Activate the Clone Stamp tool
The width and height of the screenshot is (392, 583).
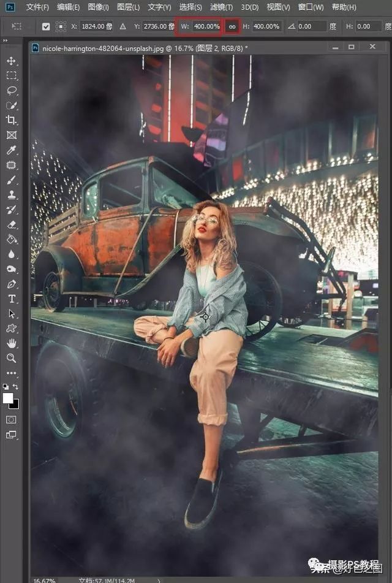tap(12, 195)
